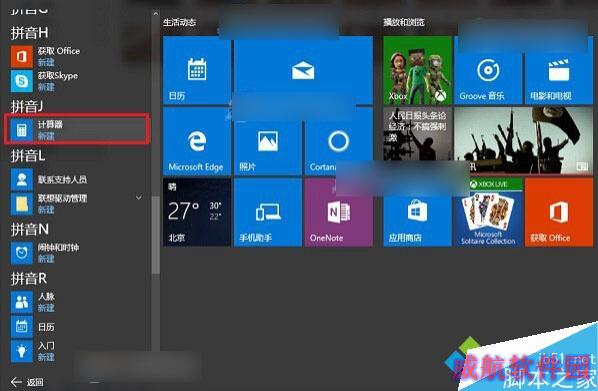Open the orange 获取 Office tile

559,212
